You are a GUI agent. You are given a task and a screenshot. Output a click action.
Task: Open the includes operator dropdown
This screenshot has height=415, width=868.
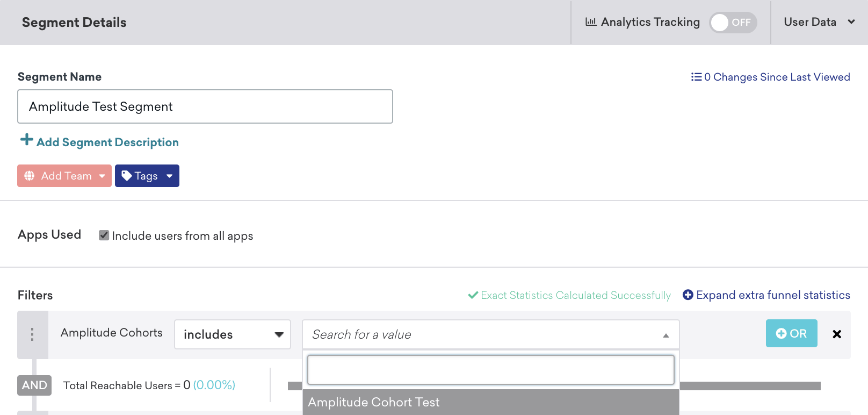coord(233,334)
